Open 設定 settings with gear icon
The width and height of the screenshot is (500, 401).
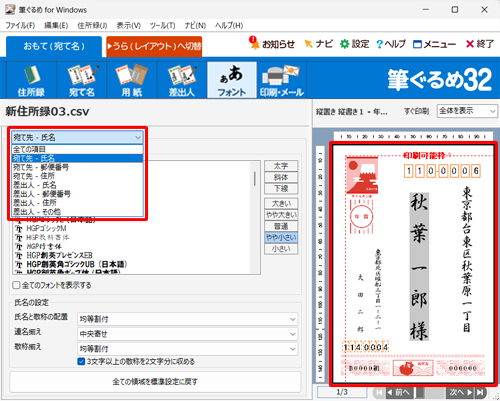(x=354, y=44)
